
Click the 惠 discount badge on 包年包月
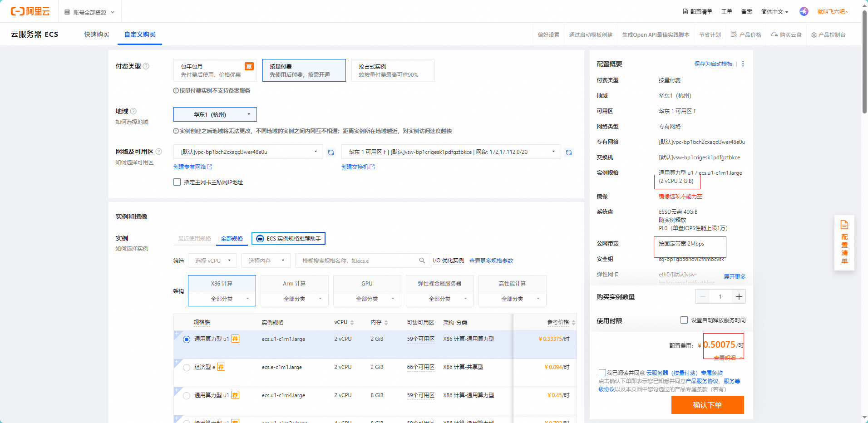(x=249, y=67)
